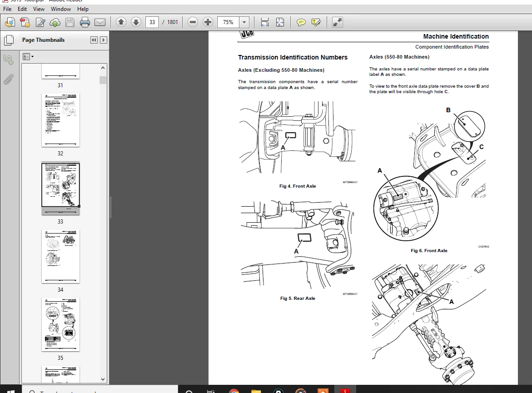Screen dimensions: 532x393
Task: Click the thumbnails scrollbar down arrow
Action: (x=103, y=379)
